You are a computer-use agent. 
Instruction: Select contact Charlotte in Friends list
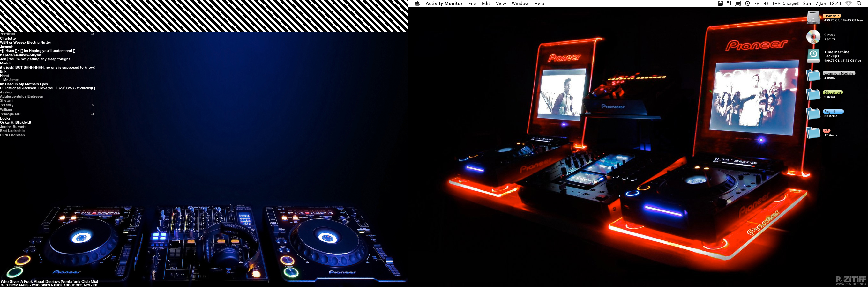point(8,38)
